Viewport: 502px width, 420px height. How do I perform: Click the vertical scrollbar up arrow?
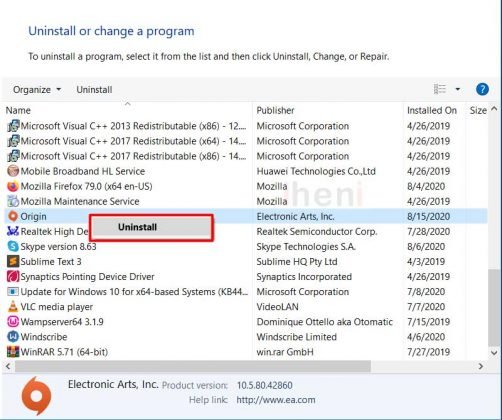click(x=494, y=109)
